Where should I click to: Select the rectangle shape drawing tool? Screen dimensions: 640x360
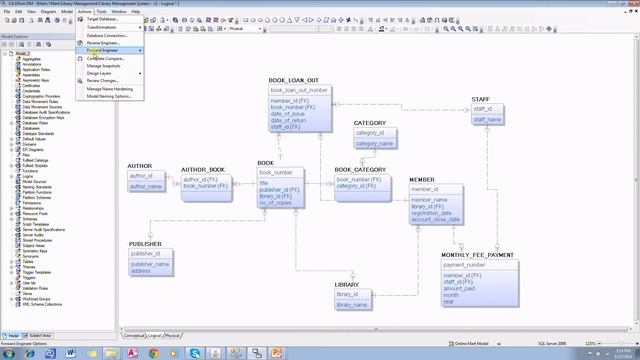pyautogui.click(x=245, y=20)
